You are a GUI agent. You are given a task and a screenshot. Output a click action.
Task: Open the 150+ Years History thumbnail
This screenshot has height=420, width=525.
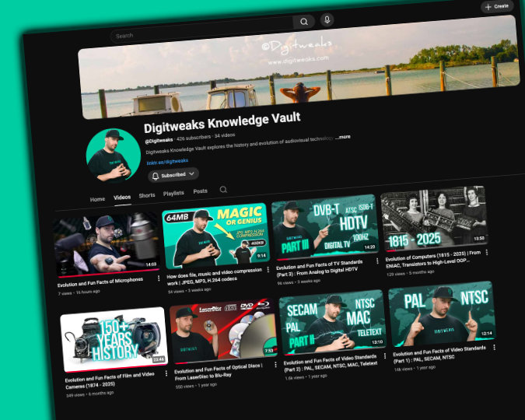point(114,340)
